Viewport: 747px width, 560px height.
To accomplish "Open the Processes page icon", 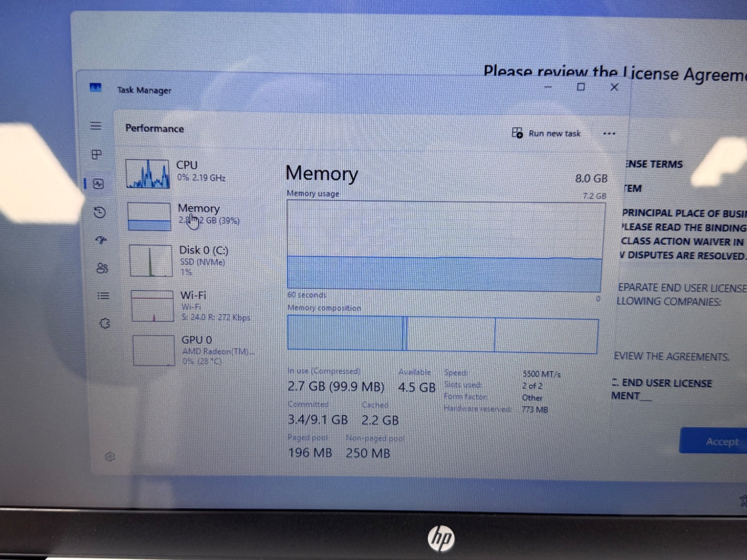I will pos(97,154).
